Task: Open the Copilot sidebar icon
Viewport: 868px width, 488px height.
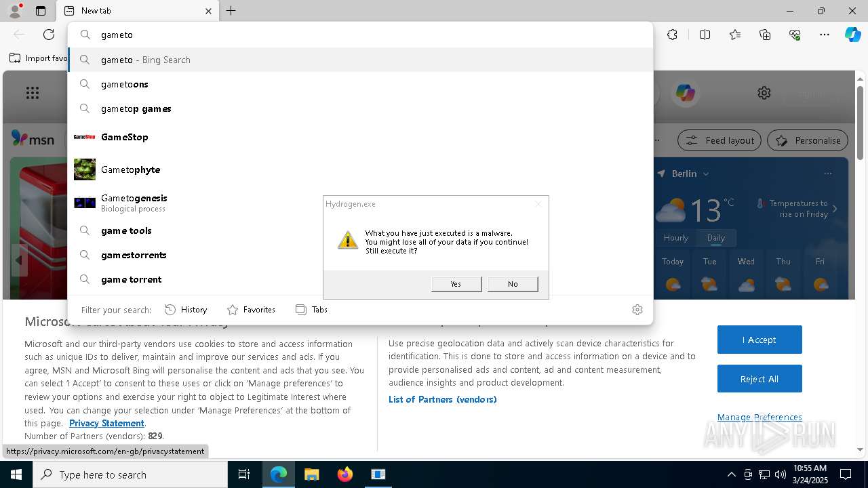Action: coord(852,35)
